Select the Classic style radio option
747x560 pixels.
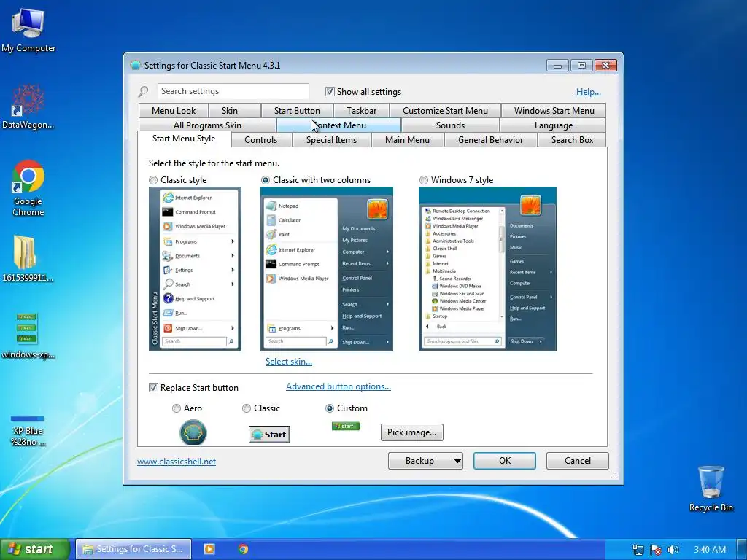click(153, 180)
